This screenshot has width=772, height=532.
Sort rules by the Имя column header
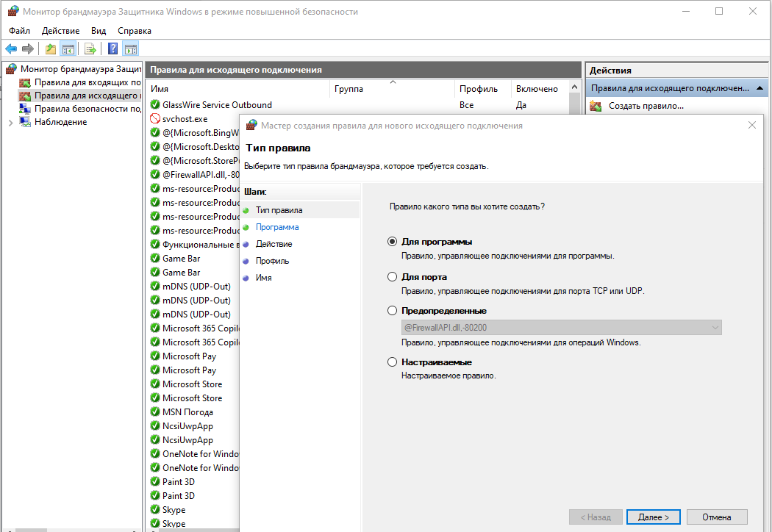pos(238,89)
